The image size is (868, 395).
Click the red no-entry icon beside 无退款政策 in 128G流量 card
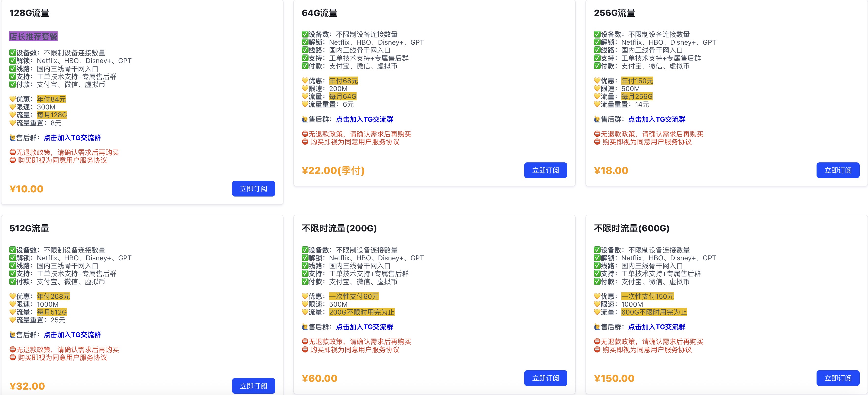click(13, 152)
